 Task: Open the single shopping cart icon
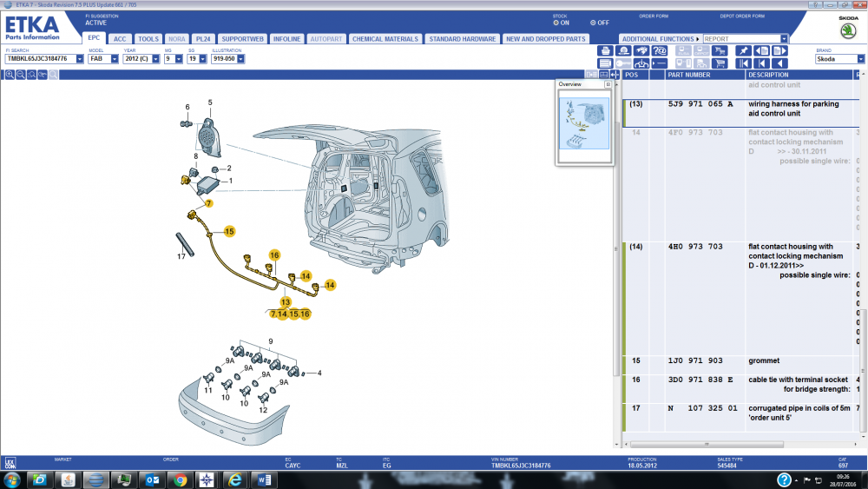tap(720, 63)
